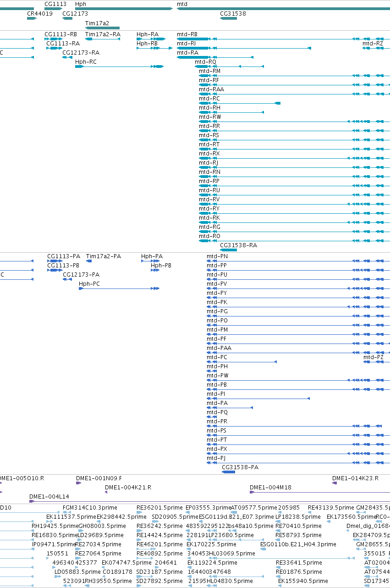Click the CG1113-PA protein label
The width and height of the screenshot is (390, 588).
[x=64, y=256]
